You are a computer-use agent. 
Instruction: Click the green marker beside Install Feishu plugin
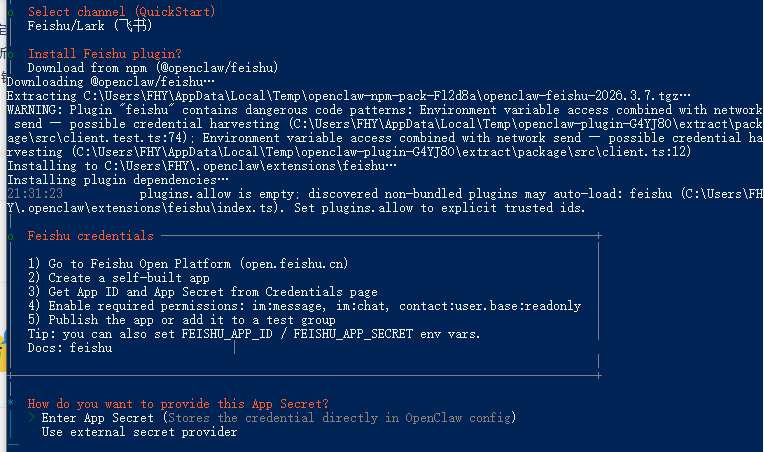pos(9,53)
